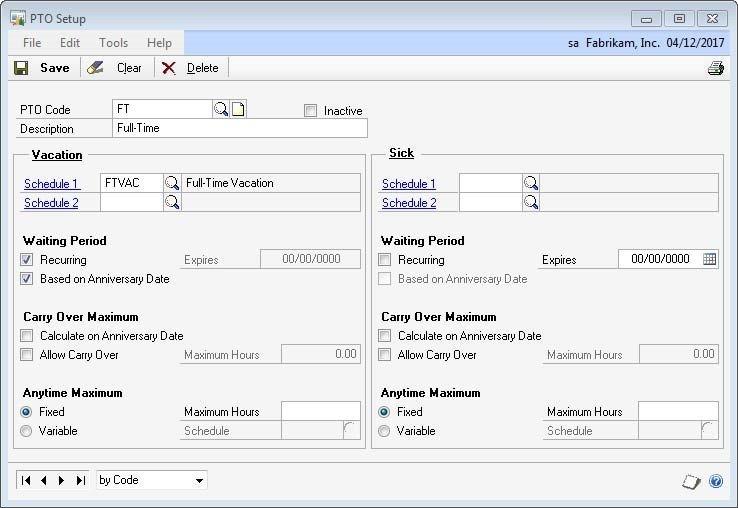Screen dimensions: 738x508
Task: Click the PTO Setup window title icon
Action: coord(18,19)
